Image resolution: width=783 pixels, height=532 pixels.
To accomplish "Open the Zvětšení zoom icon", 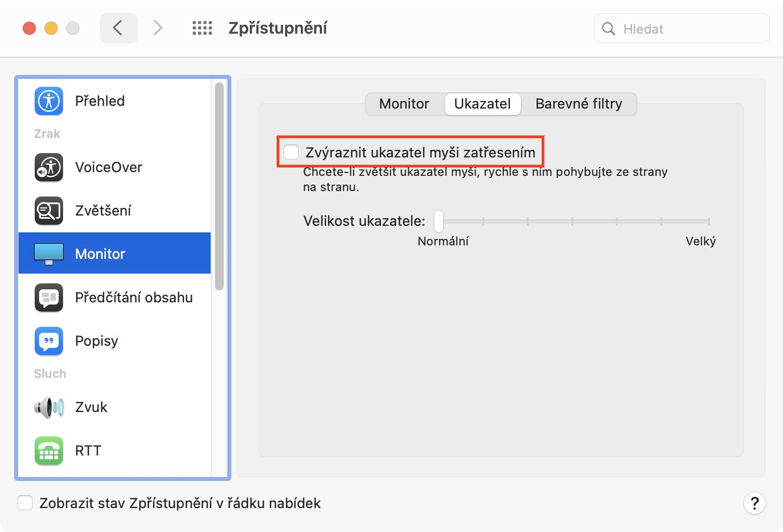I will point(49,211).
